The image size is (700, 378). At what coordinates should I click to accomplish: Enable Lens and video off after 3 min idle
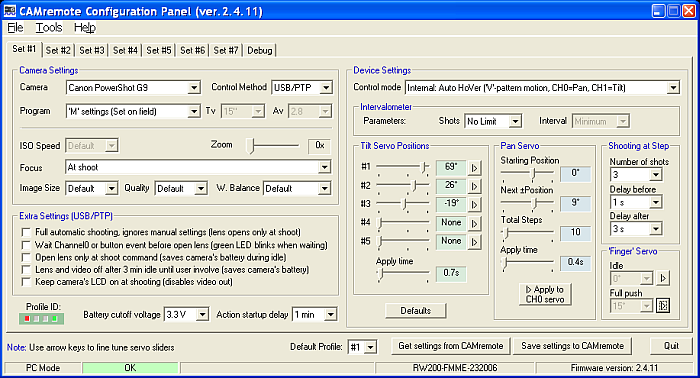26,270
